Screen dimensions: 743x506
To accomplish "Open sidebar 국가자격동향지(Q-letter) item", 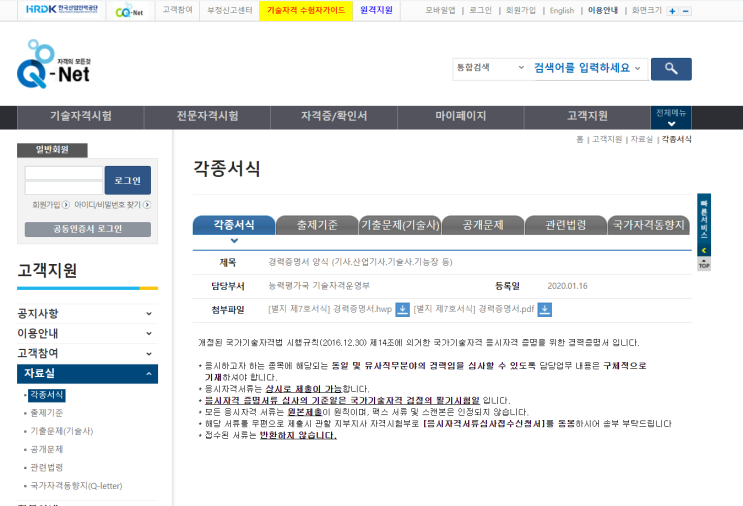I will [x=76, y=486].
